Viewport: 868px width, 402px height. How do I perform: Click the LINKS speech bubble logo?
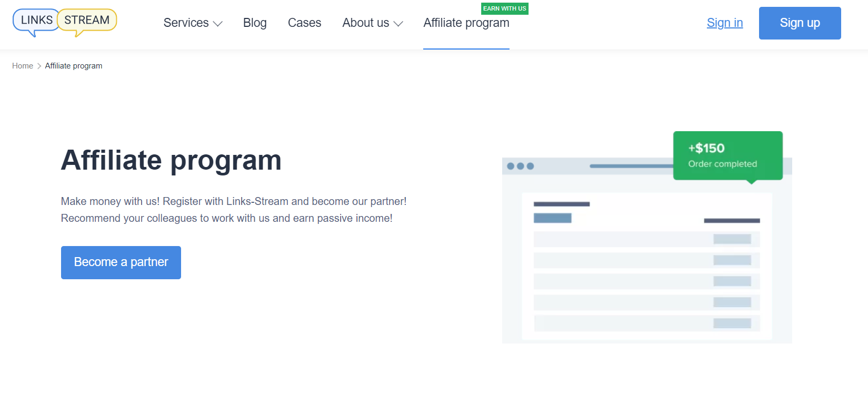point(36,21)
